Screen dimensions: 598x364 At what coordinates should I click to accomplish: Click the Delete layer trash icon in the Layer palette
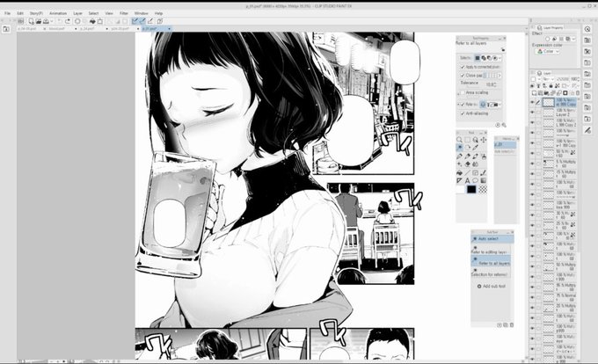point(578,92)
